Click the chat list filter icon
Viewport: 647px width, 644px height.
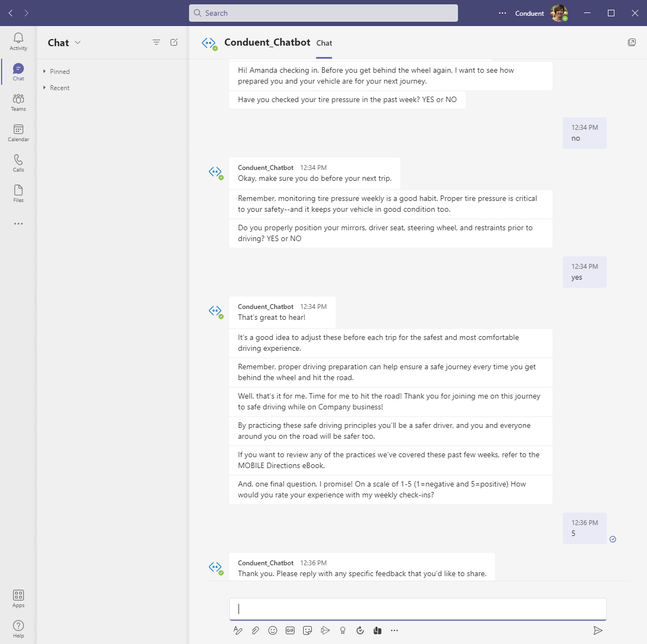point(156,42)
